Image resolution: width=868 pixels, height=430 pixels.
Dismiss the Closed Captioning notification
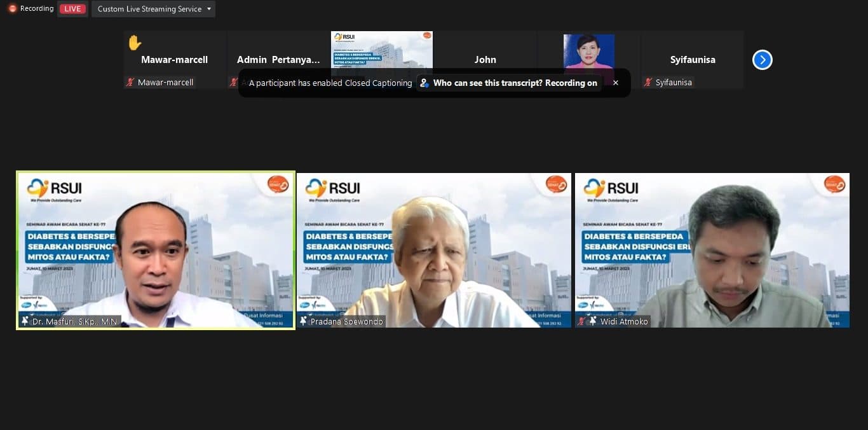pos(615,83)
